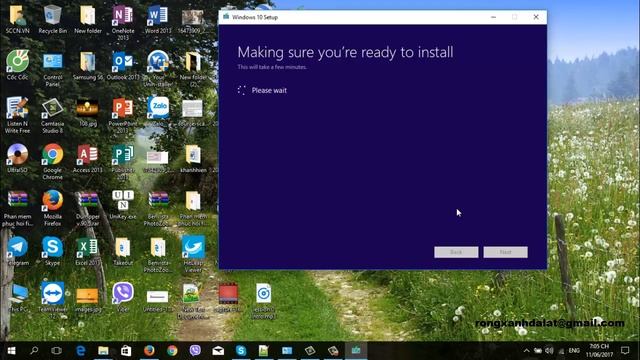The image size is (640, 360).
Task: Select the Google Chrome desktop shortcut
Action: click(x=53, y=162)
